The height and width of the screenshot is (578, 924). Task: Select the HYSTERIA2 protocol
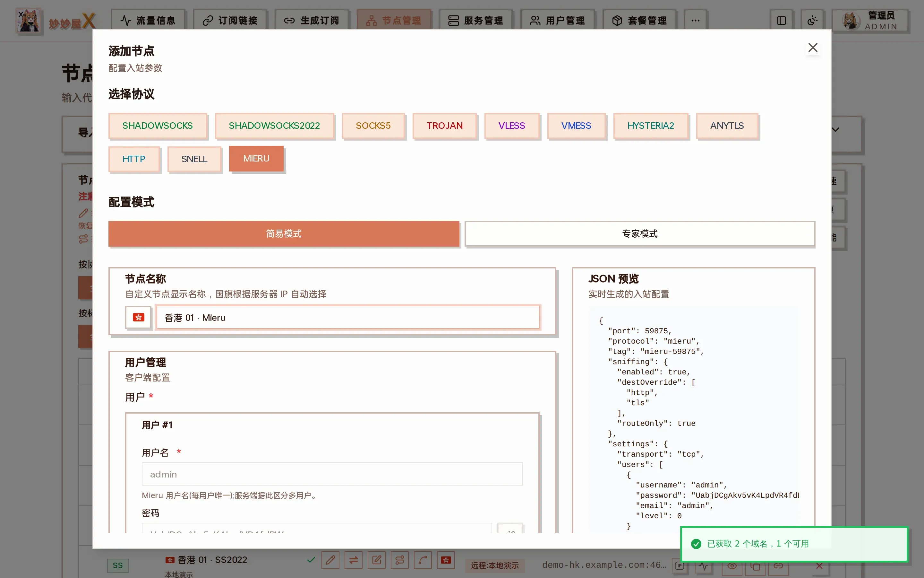650,126
